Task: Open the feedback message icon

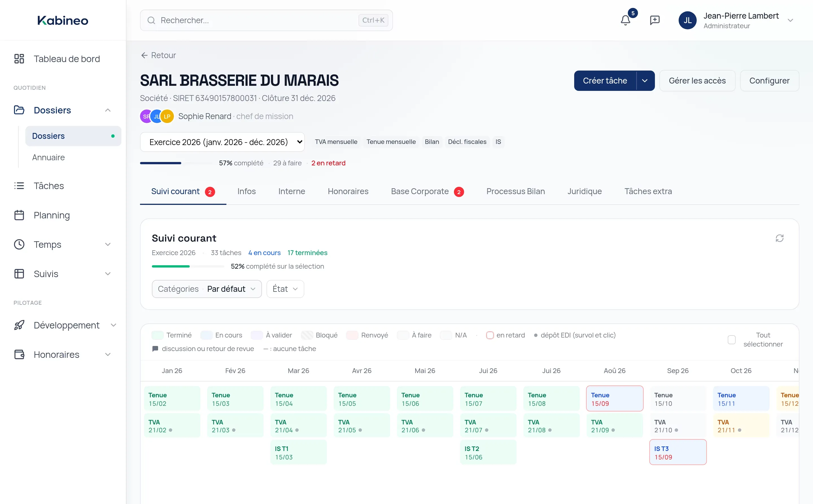Action: (655, 20)
